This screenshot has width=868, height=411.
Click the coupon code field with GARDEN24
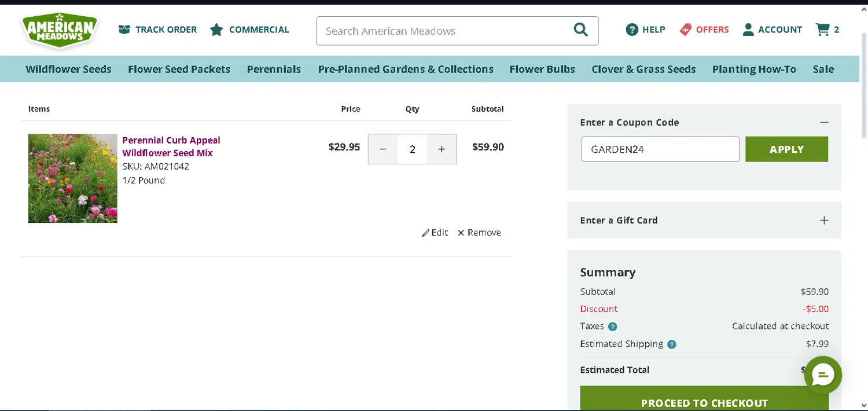pos(660,149)
